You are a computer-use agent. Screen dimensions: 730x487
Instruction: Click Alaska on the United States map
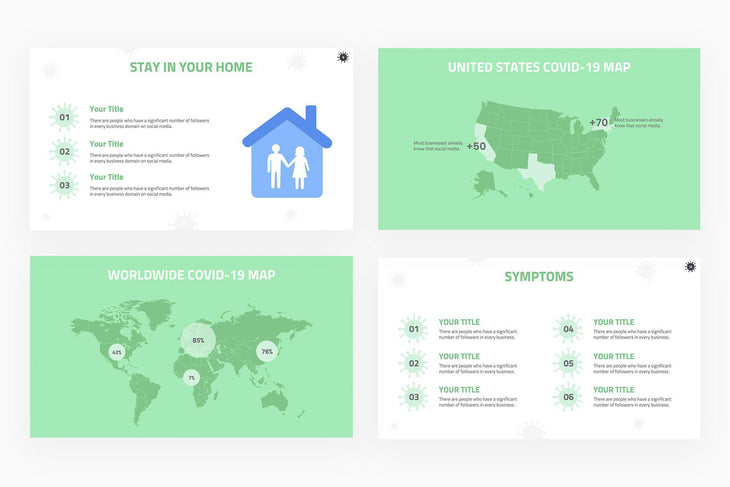point(487,182)
